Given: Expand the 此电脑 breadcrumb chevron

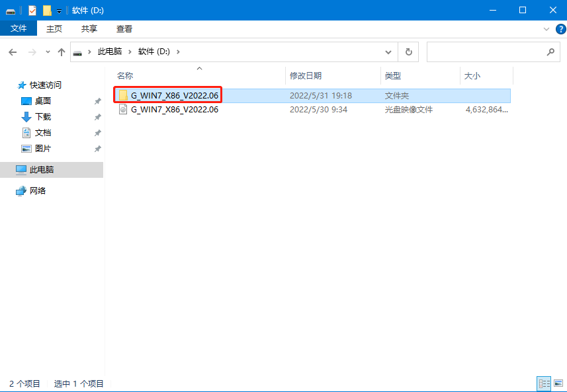Looking at the screenshot, I should click(130, 52).
